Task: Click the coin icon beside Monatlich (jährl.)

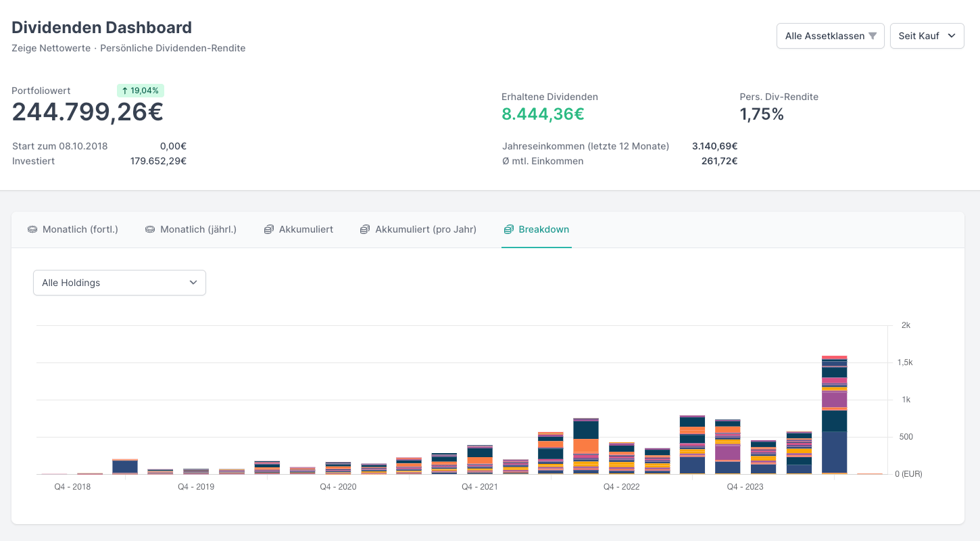Action: (x=150, y=229)
